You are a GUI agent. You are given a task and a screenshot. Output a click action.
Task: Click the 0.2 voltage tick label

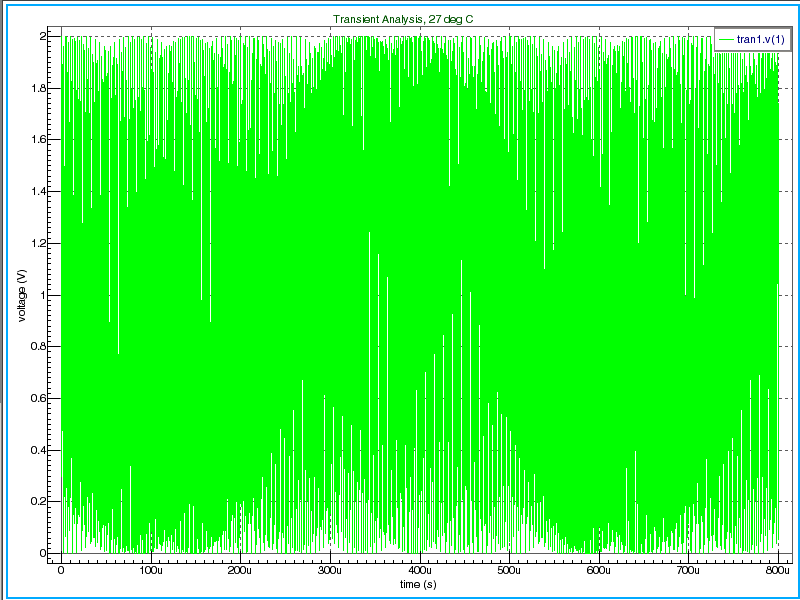39,502
